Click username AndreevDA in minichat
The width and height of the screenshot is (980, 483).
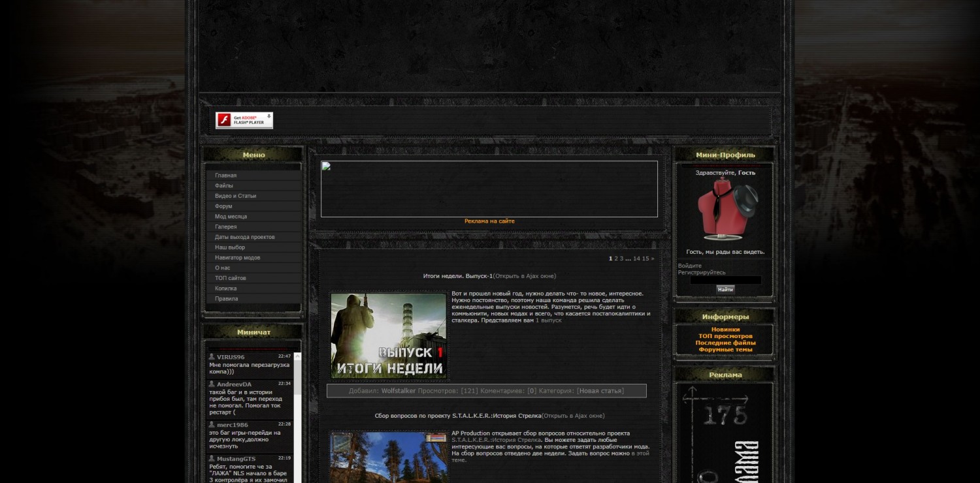234,384
